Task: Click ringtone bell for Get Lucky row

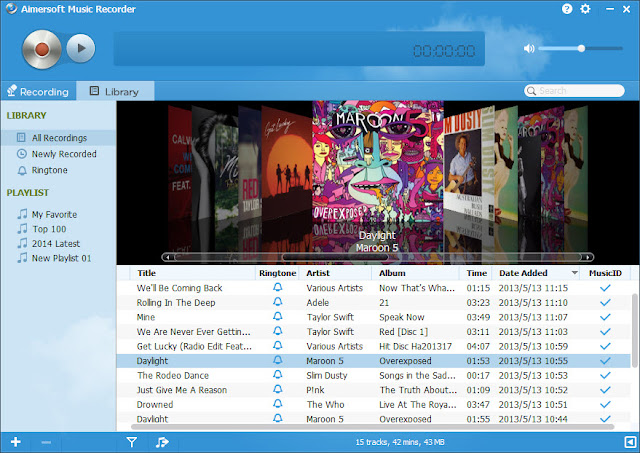Action: (x=278, y=346)
